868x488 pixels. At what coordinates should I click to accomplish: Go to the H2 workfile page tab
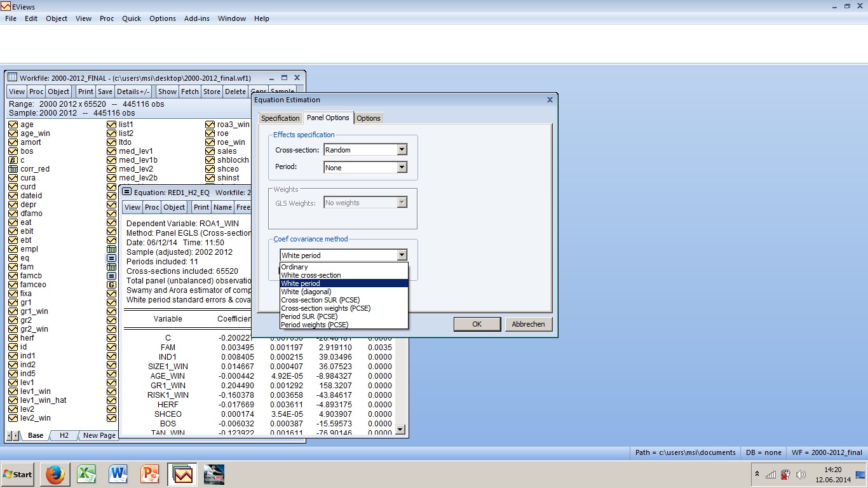(x=64, y=435)
